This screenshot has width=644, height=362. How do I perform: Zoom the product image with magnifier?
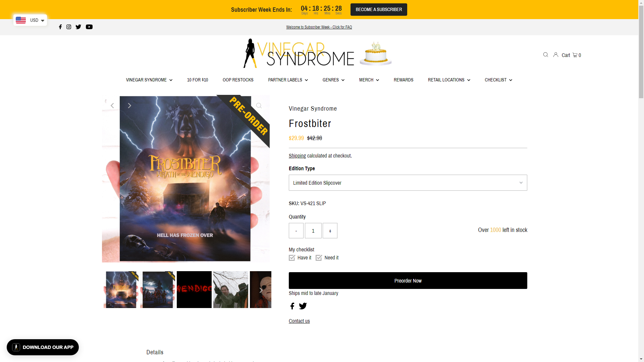(259, 106)
